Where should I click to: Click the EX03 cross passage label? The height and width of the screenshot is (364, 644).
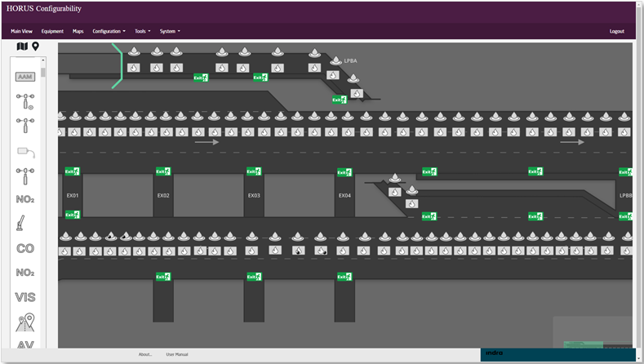point(254,196)
